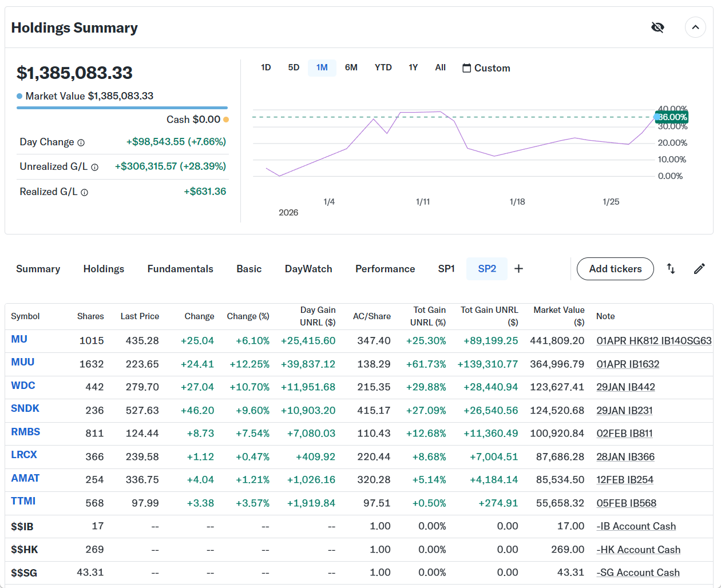721x588 pixels.
Task: Open the Custom date range calendar
Action: coord(486,68)
